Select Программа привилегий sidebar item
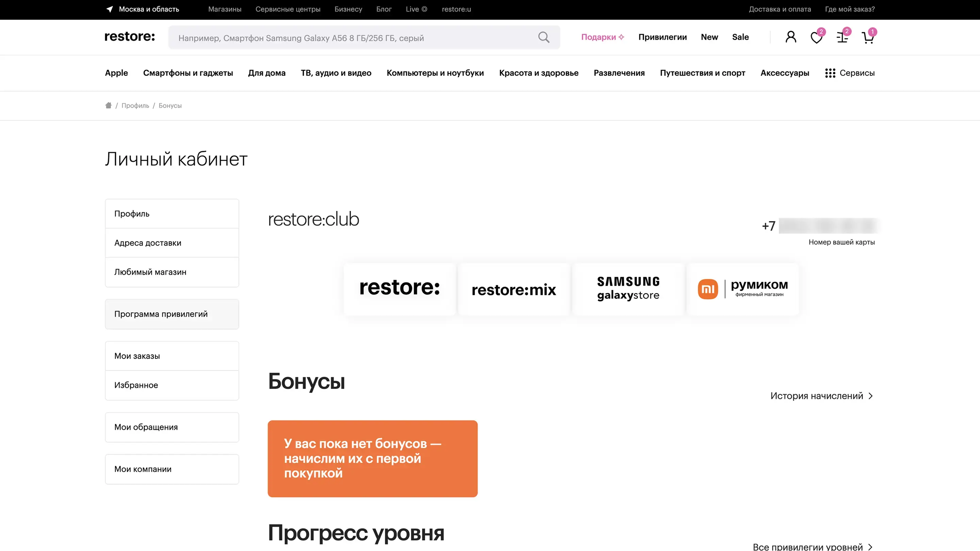The width and height of the screenshot is (980, 551). [172, 314]
